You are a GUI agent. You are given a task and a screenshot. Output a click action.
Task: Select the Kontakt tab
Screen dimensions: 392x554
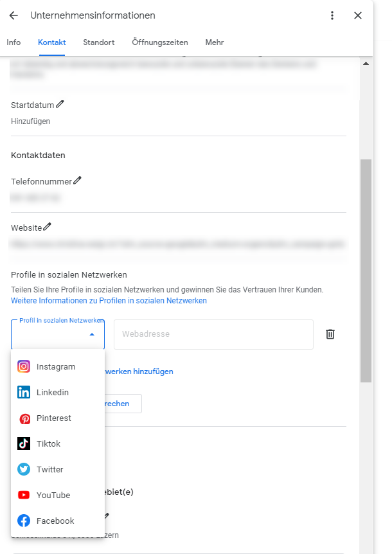click(52, 42)
